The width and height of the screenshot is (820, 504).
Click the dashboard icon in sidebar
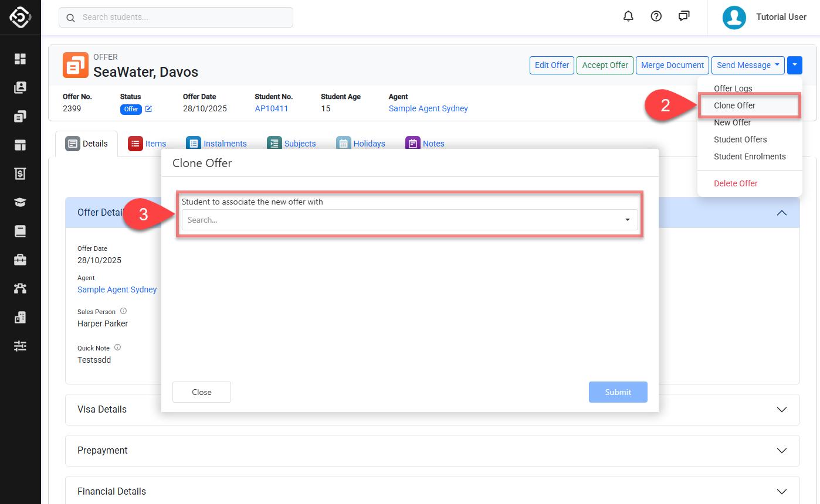[x=21, y=59]
